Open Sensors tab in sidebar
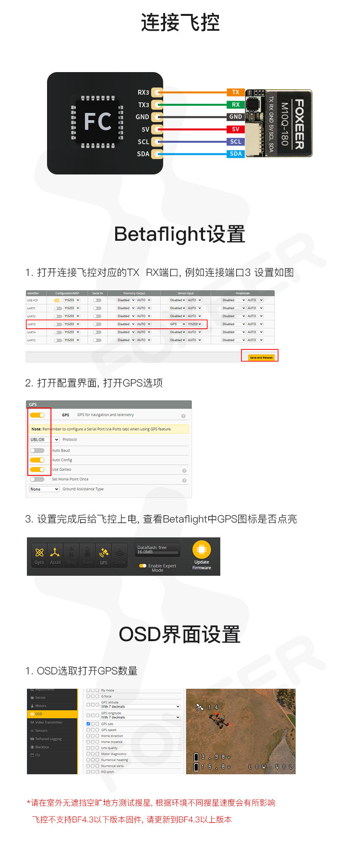This screenshot has height=868, width=360. pyautogui.click(x=52, y=731)
